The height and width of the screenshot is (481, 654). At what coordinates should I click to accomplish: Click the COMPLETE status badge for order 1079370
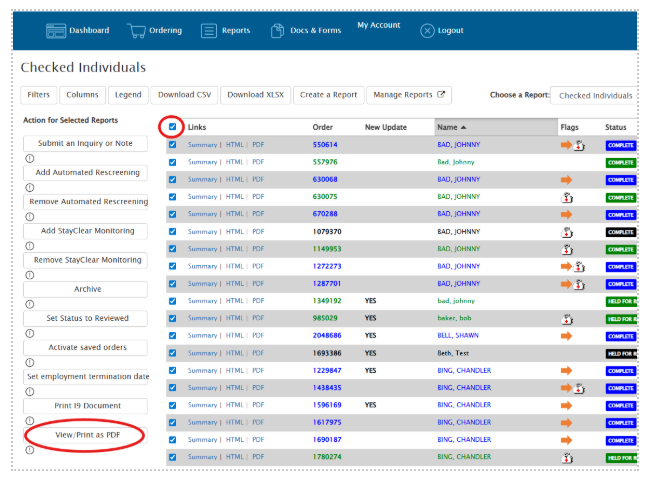pos(620,232)
